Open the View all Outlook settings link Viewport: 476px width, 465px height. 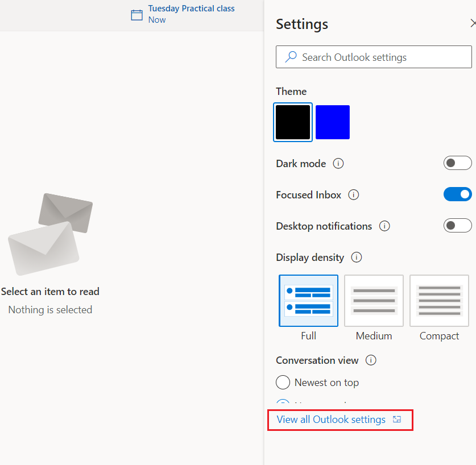pos(331,420)
